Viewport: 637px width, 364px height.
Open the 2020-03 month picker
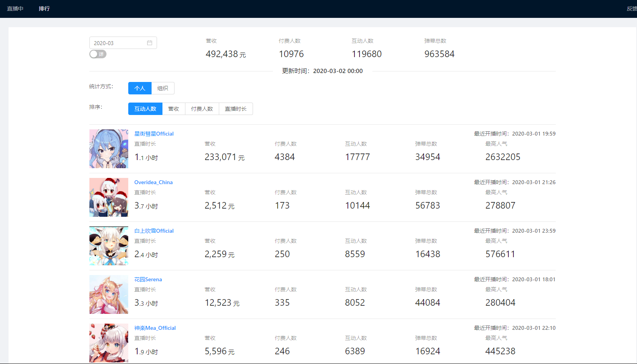pyautogui.click(x=123, y=43)
